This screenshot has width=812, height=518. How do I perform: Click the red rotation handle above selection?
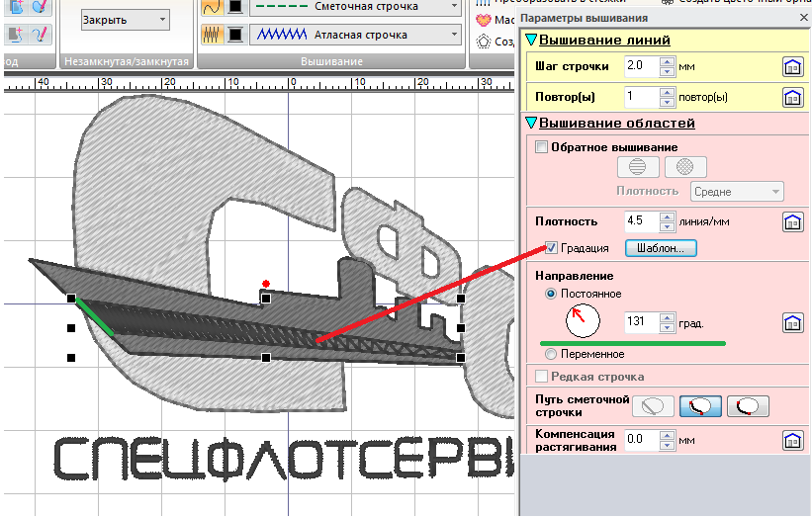[266, 284]
